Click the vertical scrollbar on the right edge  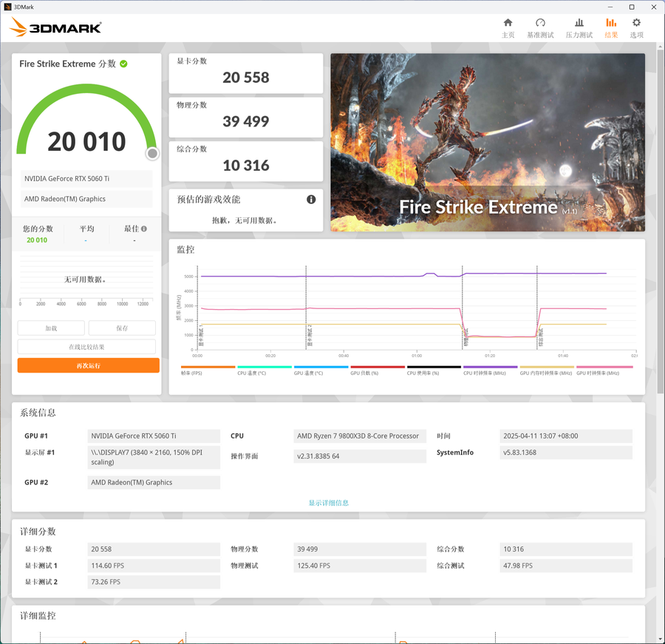[661, 221]
